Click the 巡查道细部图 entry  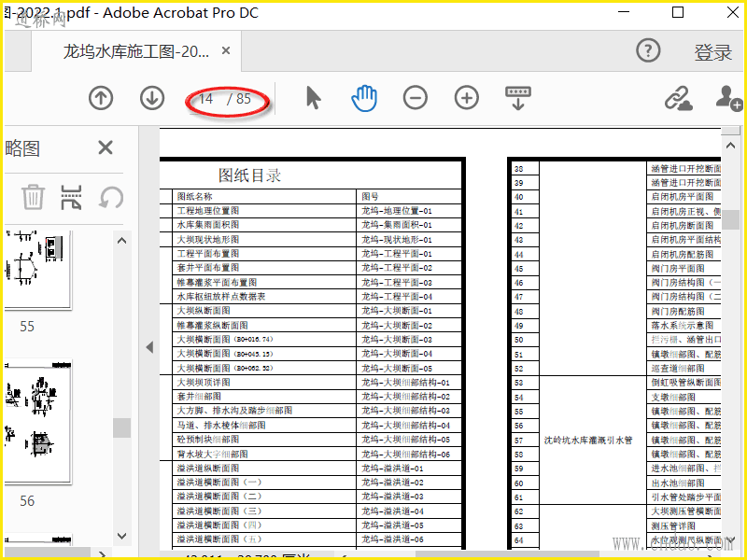(679, 368)
